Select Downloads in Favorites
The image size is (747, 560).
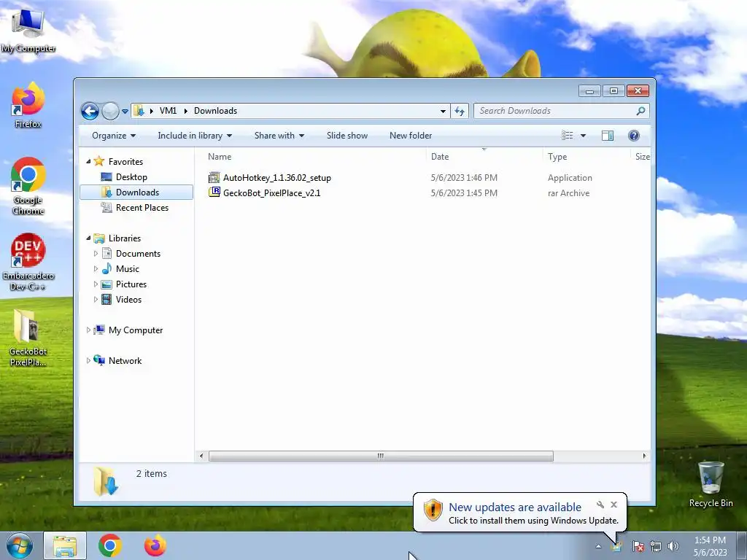[x=136, y=192]
